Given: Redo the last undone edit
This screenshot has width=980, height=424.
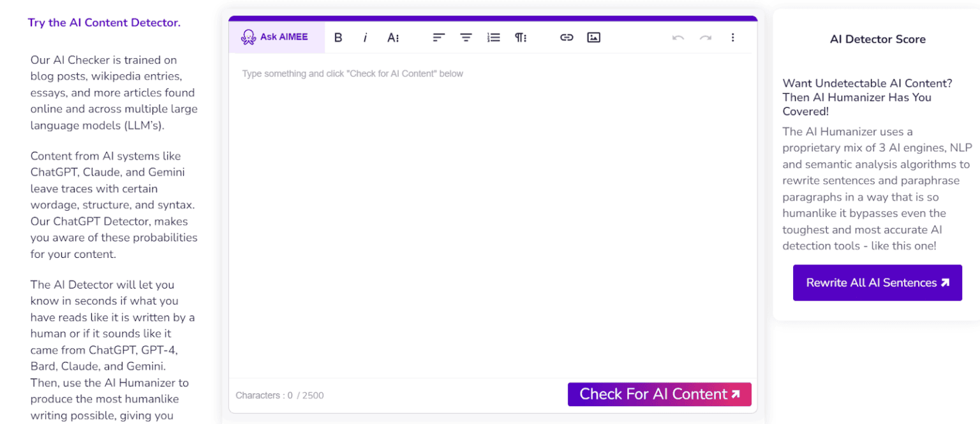Looking at the screenshot, I should click(705, 38).
